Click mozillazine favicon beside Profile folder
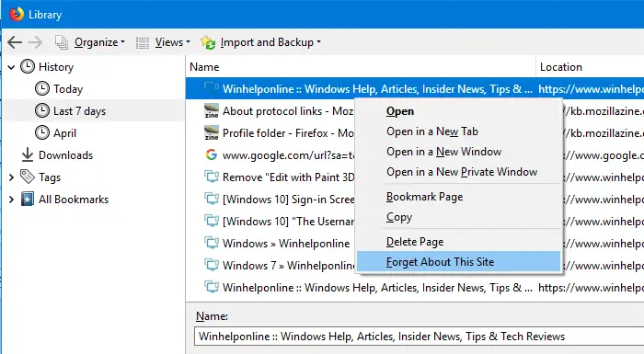 tap(211, 133)
